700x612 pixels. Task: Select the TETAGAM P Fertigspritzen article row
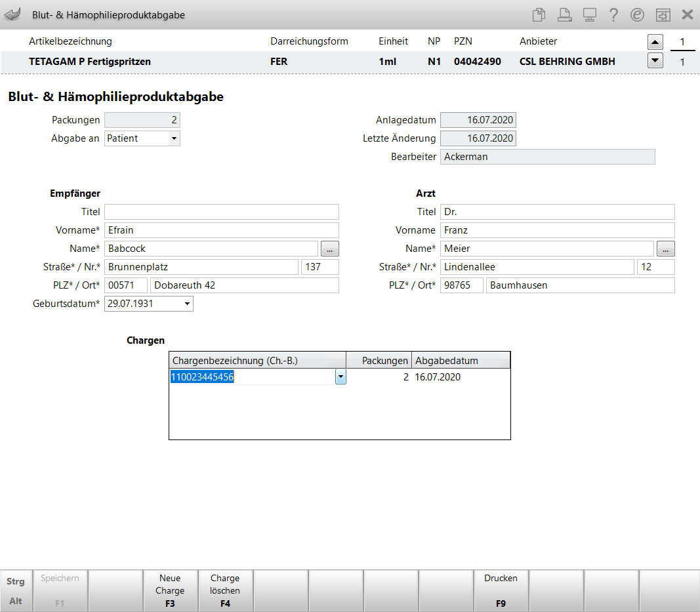click(322, 62)
